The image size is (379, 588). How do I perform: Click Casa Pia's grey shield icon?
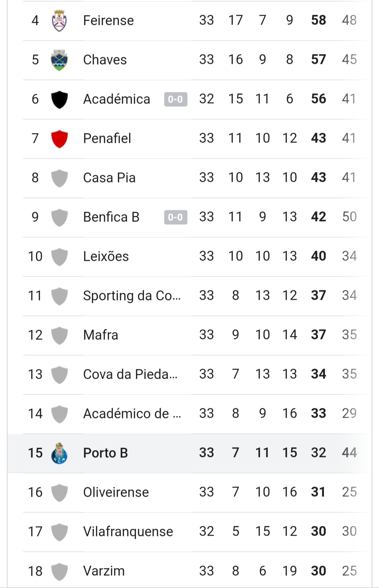click(59, 178)
